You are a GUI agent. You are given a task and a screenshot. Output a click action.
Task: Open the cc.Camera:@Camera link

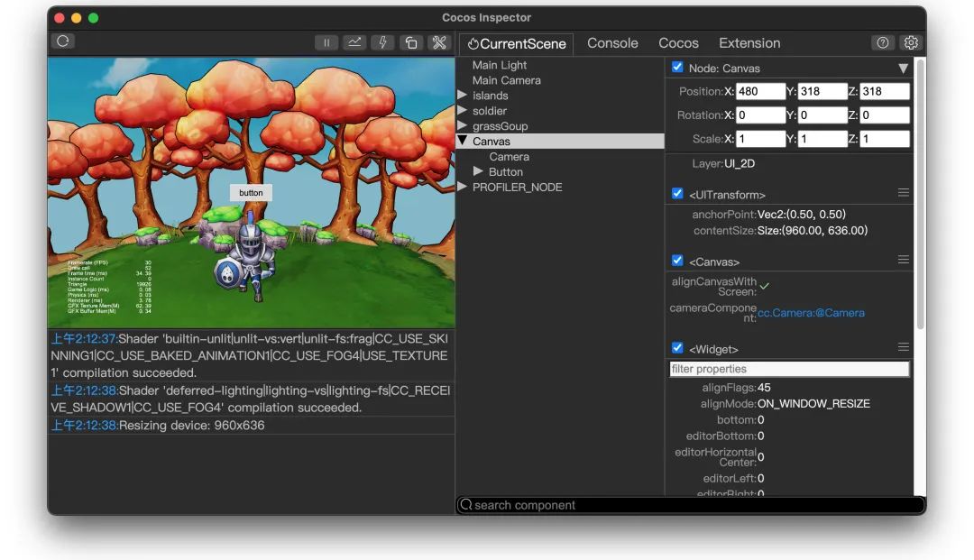tap(811, 313)
